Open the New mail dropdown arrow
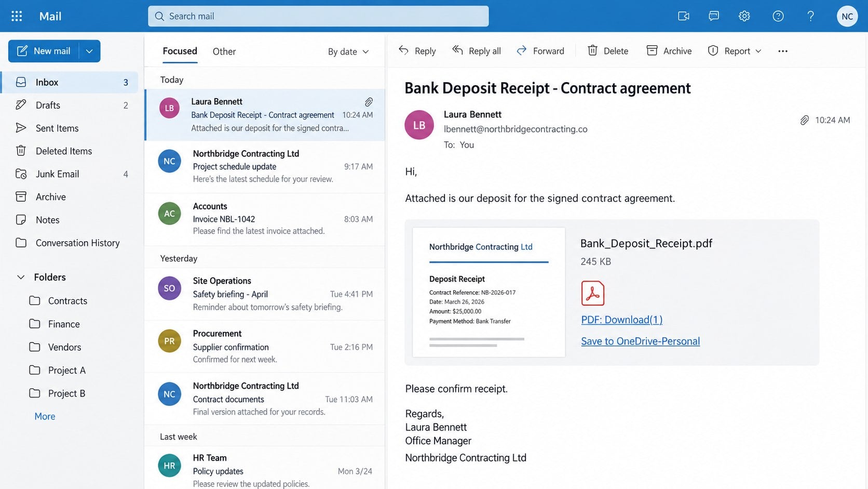The image size is (868, 489). (x=89, y=51)
